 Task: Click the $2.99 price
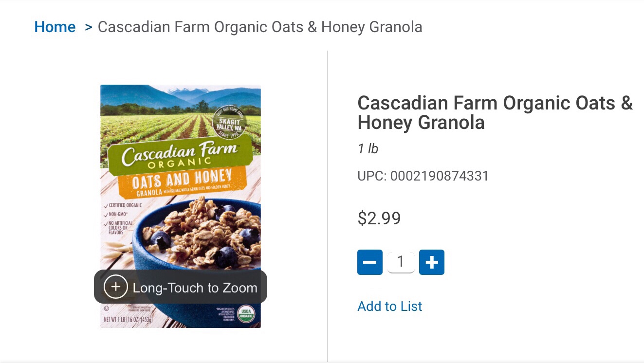[x=379, y=218]
